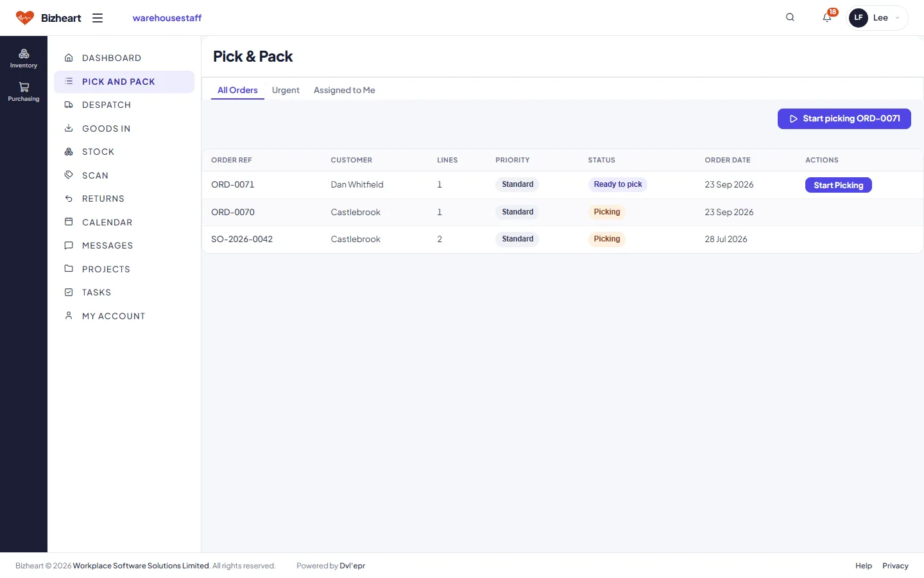
Task: Click order reference SO-2026-0042
Action: (x=242, y=239)
